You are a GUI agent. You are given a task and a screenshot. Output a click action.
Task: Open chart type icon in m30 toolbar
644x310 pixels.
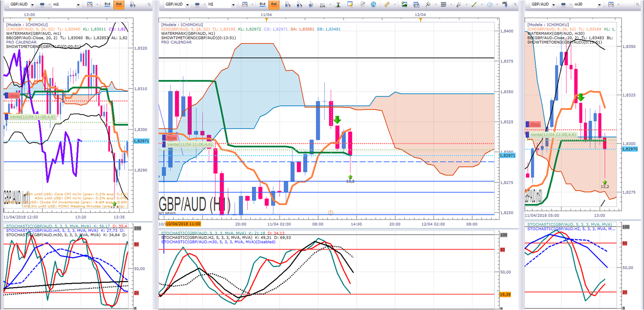tap(611, 4)
